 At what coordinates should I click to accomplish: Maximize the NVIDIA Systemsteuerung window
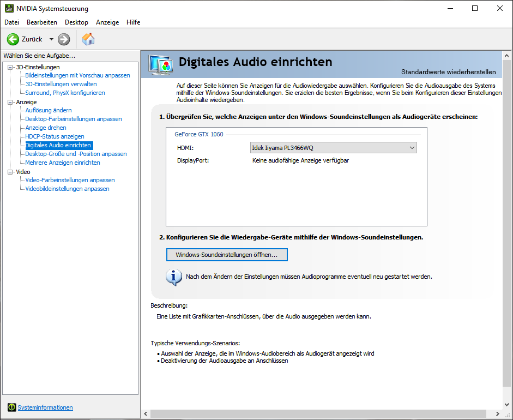pos(475,9)
